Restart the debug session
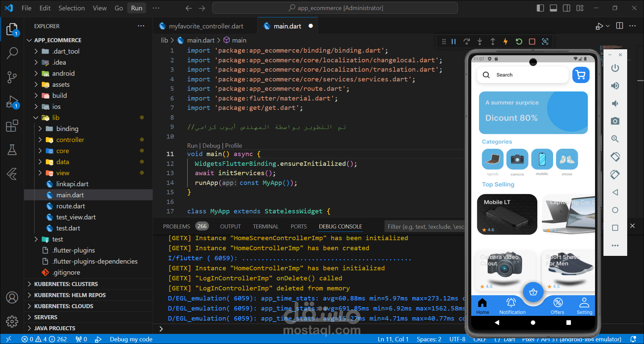Image resolution: width=644 pixels, height=344 pixels. click(x=519, y=42)
